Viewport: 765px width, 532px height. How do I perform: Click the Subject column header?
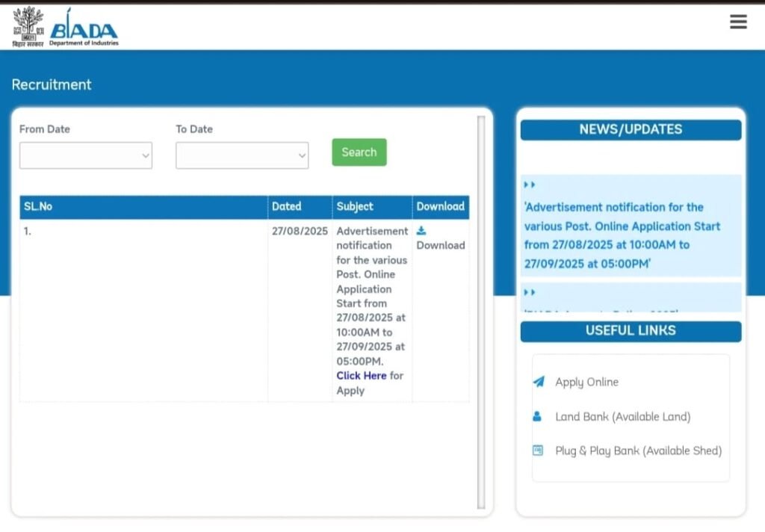(355, 207)
